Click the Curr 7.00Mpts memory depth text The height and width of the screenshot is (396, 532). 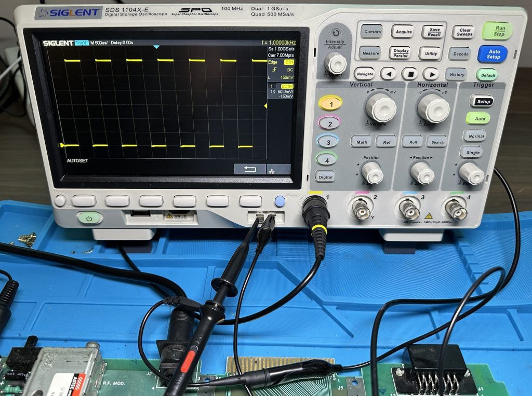click(281, 55)
